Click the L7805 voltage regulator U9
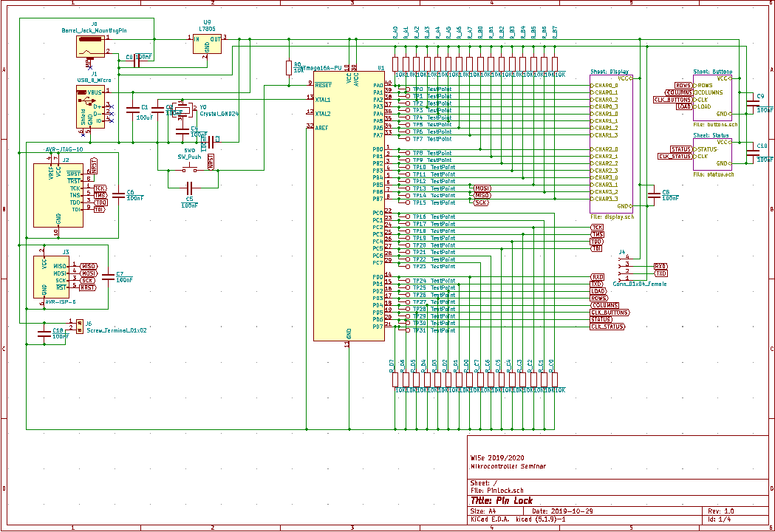775x532 pixels. click(208, 45)
